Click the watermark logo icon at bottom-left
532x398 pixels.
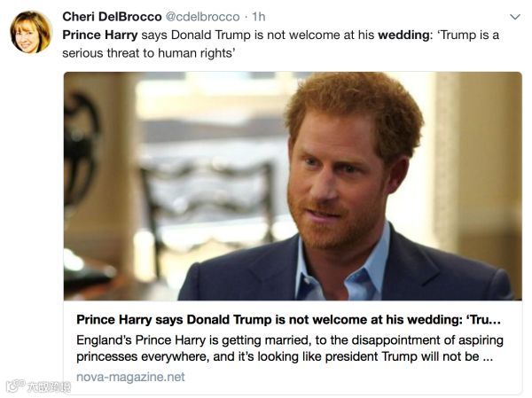[15, 386]
